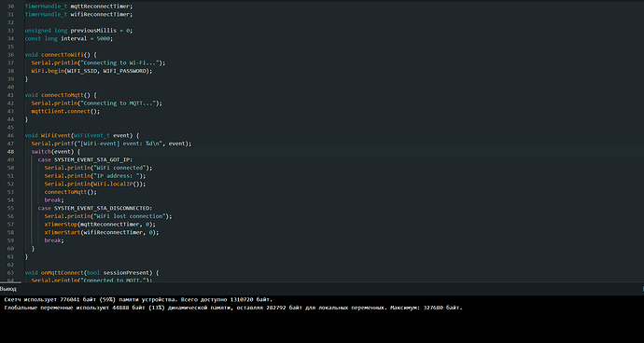Click line number 55 in the gutter
This screenshot has width=644, height=343.
pyautogui.click(x=10, y=208)
